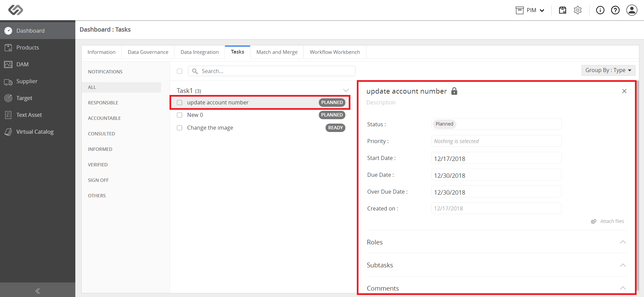The image size is (644, 297).
Task: Open Virtual Catalog label in the sidebar
Action: point(35,132)
